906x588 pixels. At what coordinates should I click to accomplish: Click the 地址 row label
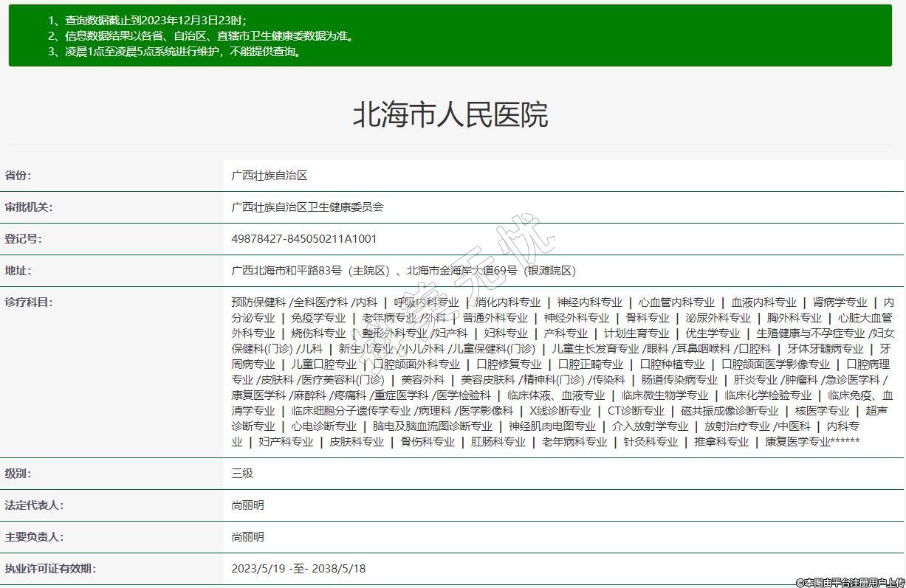18,271
